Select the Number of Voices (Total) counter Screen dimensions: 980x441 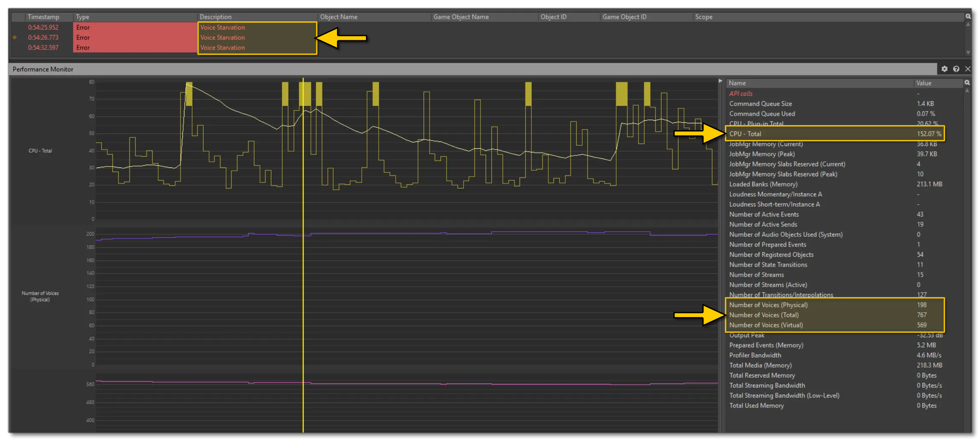(806, 315)
